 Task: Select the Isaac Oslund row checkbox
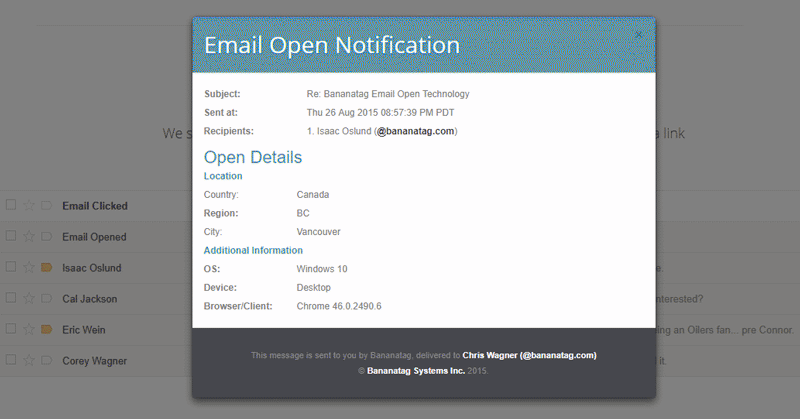click(11, 266)
